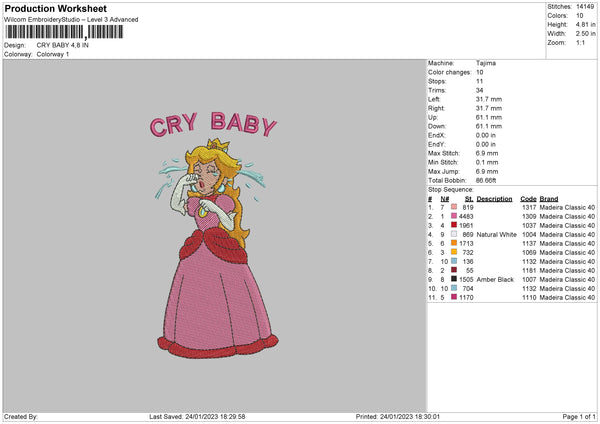Viewport: 600px width, 424px height.
Task: Click the Left: measurement label
Action: 434,99
